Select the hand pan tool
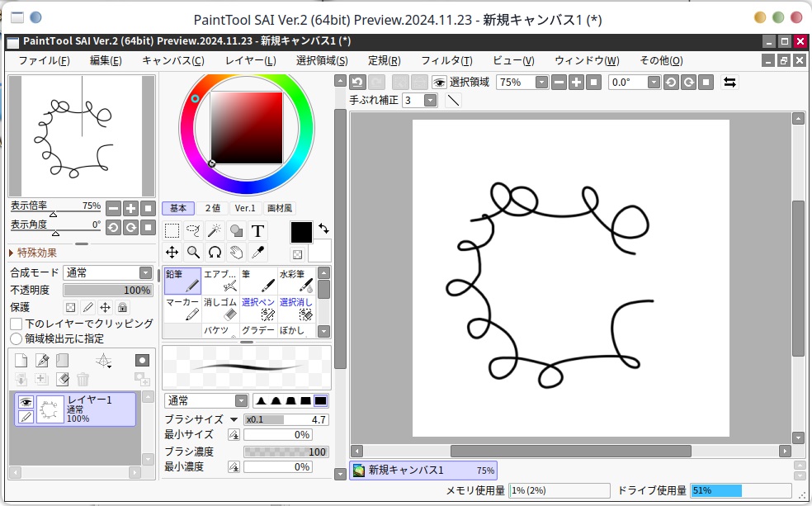 [236, 253]
